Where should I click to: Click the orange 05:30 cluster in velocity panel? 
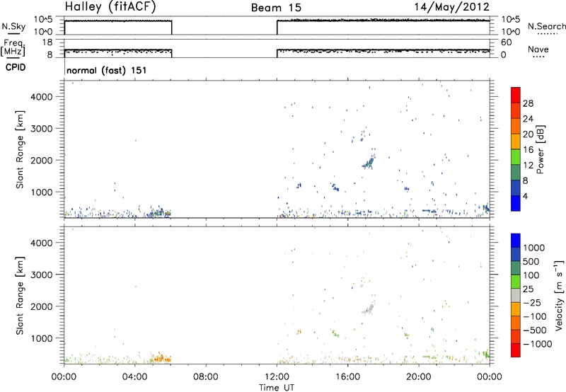point(161,359)
